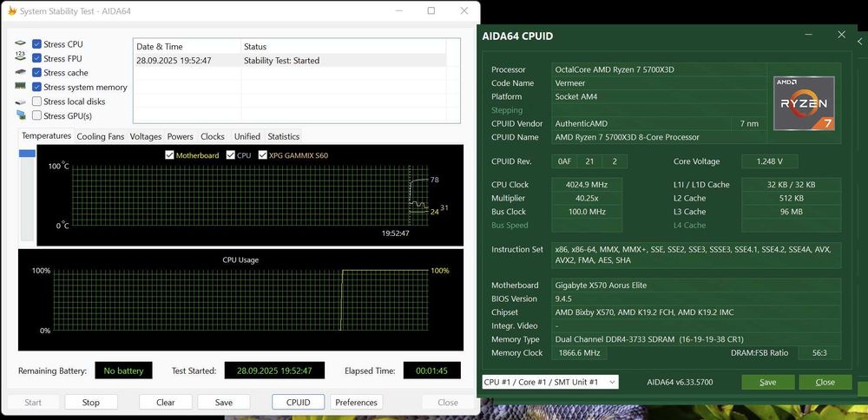868x420 pixels.
Task: Click the 00:01:45 Elapsed Time field
Action: coord(431,371)
